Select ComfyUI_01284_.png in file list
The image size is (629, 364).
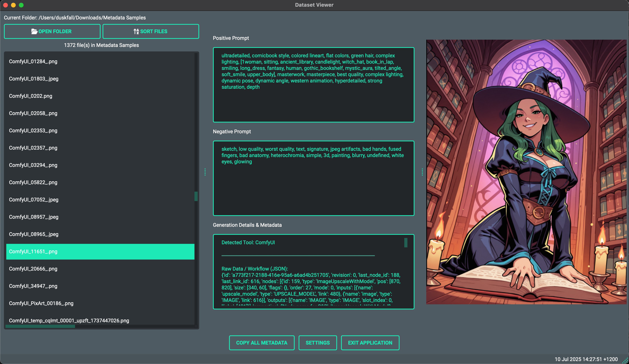coord(33,61)
